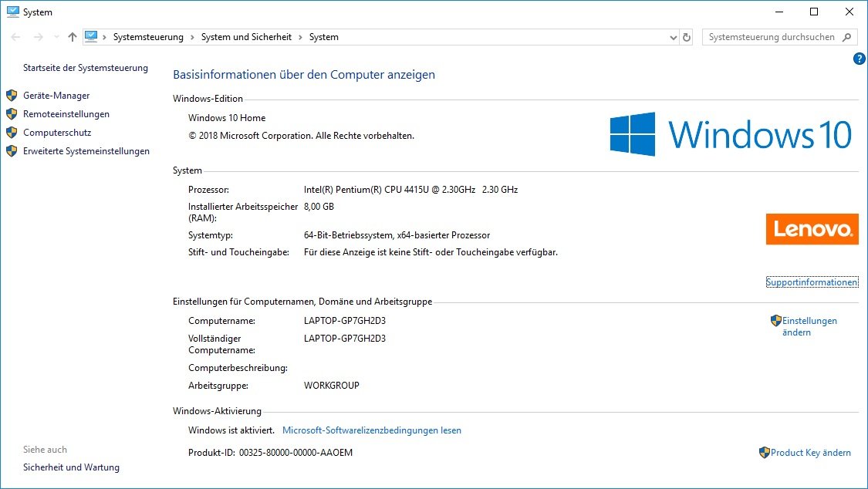Select the System und Sicherheit breadcrumb
Screen dimensions: 868x489
click(247, 37)
